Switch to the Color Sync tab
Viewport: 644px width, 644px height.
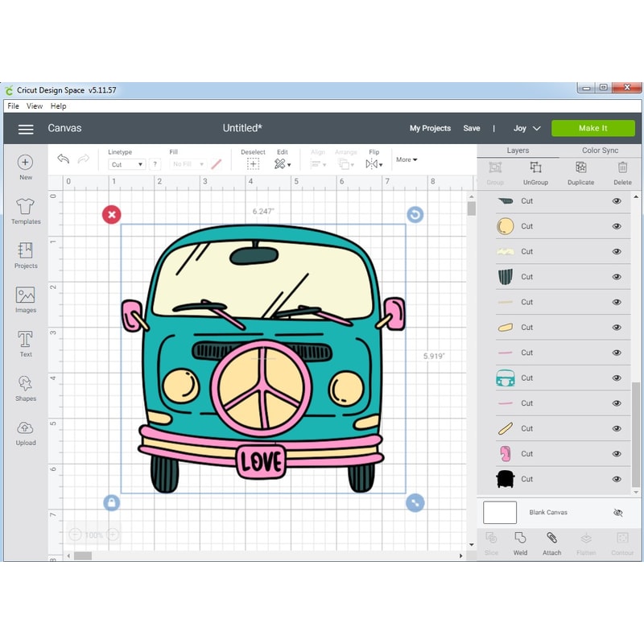600,151
